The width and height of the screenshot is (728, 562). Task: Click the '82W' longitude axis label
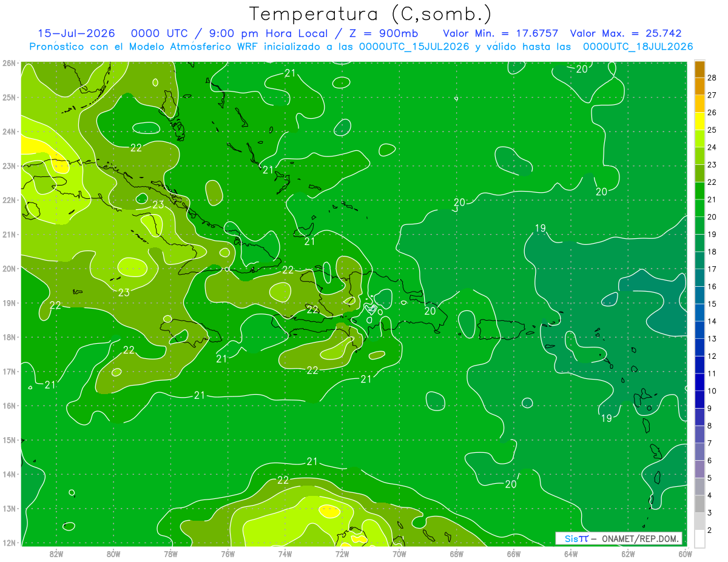pyautogui.click(x=56, y=554)
